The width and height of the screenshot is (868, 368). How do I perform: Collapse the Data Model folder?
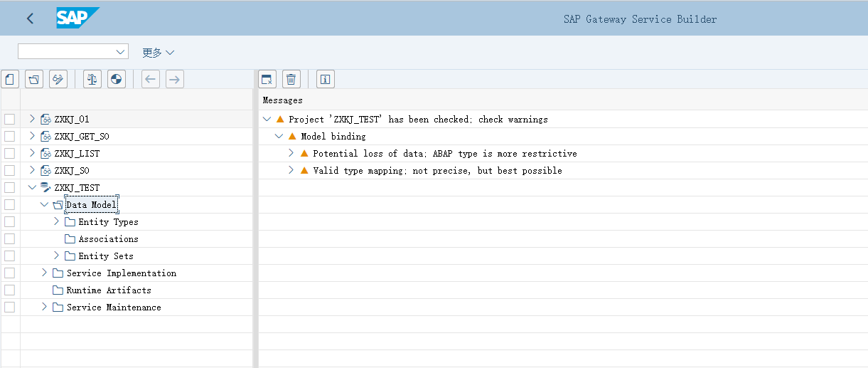pyautogui.click(x=44, y=204)
